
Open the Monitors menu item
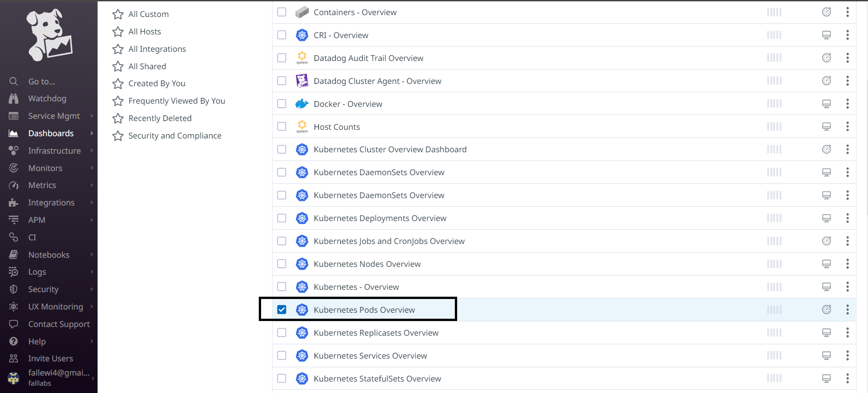coord(45,168)
